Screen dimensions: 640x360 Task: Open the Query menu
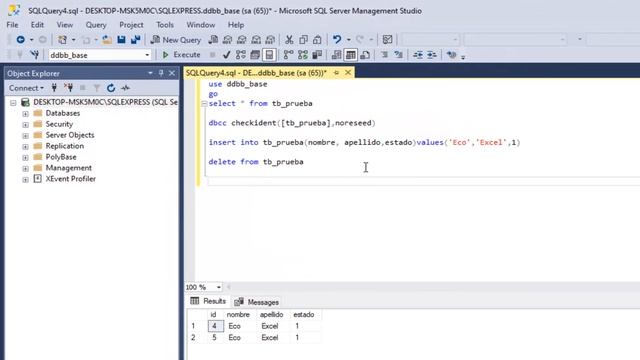96,25
